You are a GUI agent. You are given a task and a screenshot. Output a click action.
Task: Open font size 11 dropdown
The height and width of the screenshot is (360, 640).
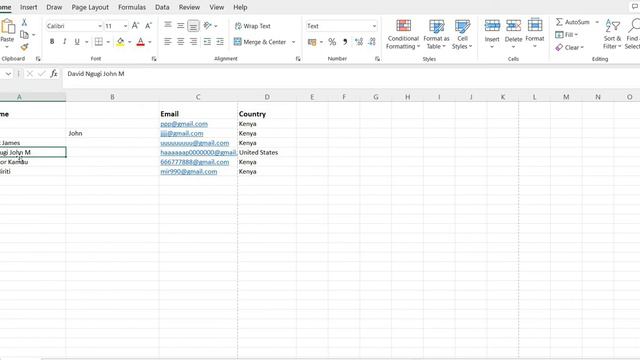click(x=126, y=26)
